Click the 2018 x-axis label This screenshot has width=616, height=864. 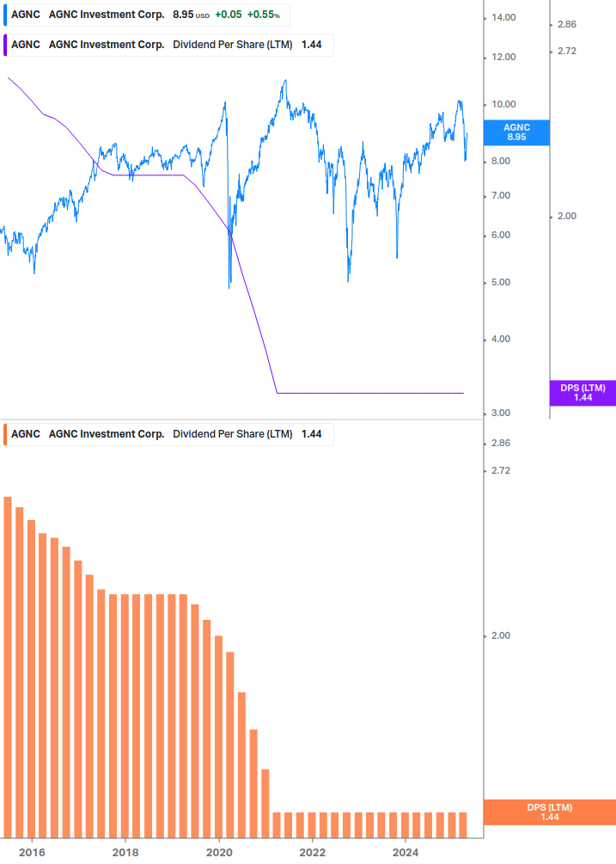125,853
